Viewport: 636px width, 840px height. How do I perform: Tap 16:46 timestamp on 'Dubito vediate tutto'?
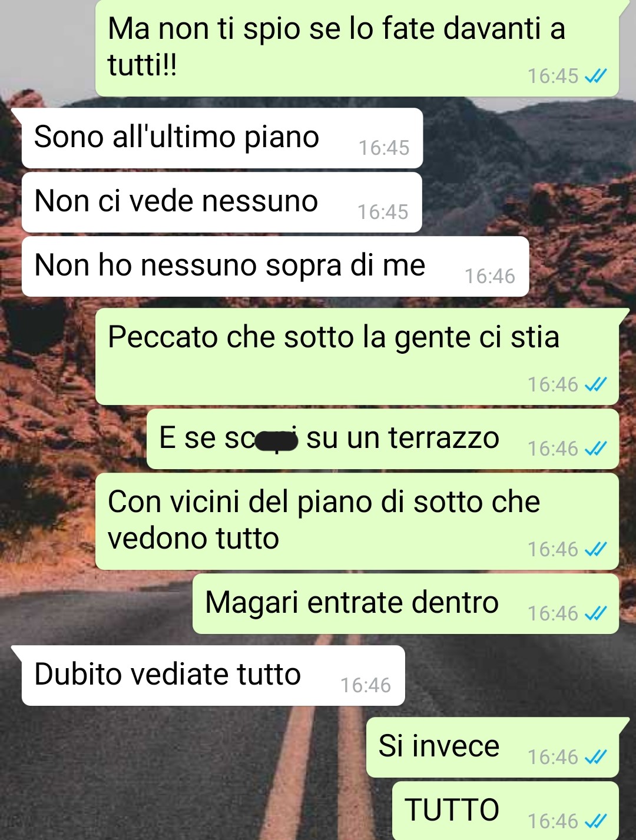[x=366, y=685]
